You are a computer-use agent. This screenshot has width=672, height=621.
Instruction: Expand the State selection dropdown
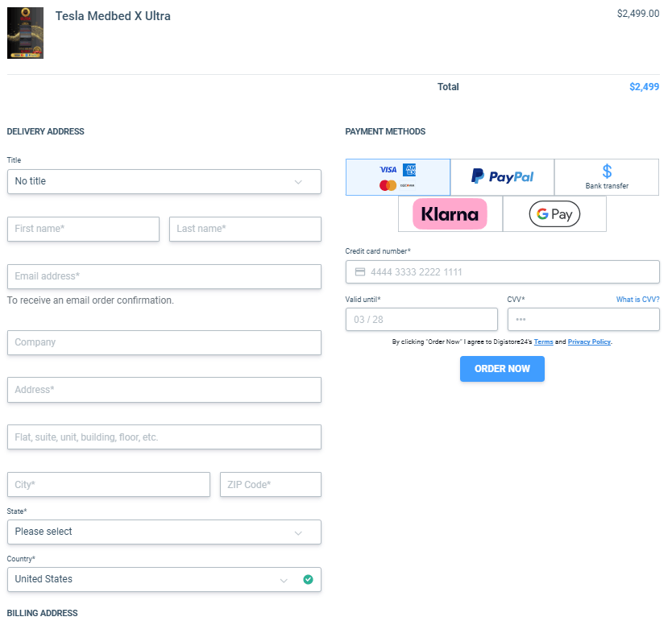164,532
